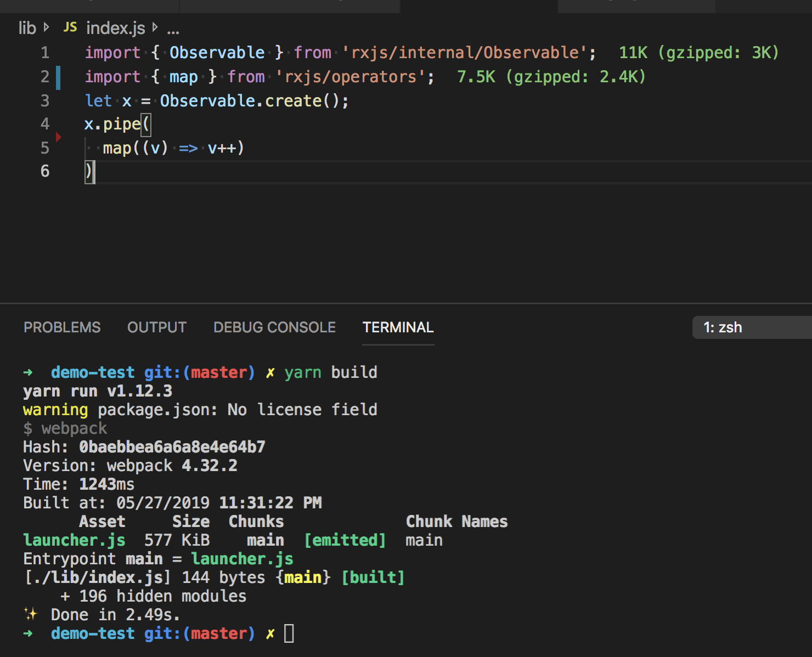
Task: Click the Time 1243ms value
Action: tap(106, 484)
